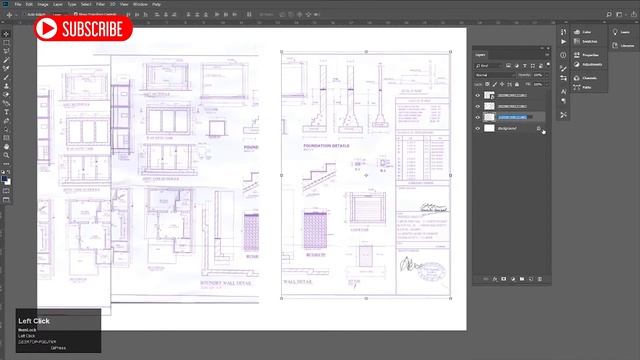Viewport: 640px width, 360px height.
Task: Change screen mode at the toolbar bottom
Action: (x=6, y=200)
